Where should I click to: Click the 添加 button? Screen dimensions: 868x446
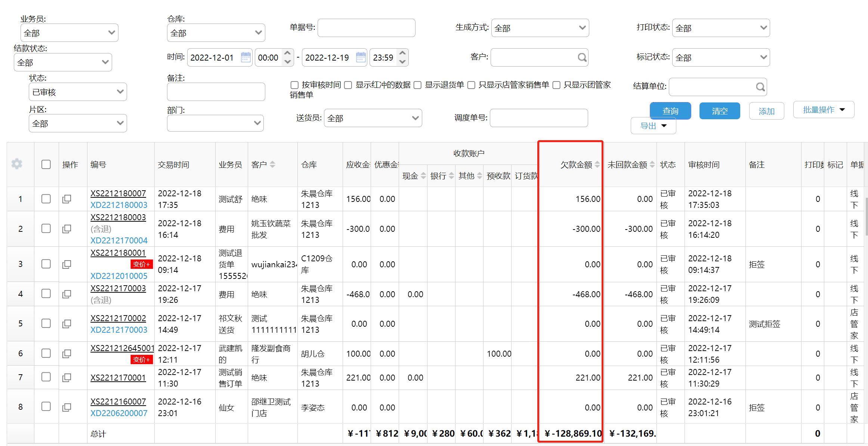[766, 111]
